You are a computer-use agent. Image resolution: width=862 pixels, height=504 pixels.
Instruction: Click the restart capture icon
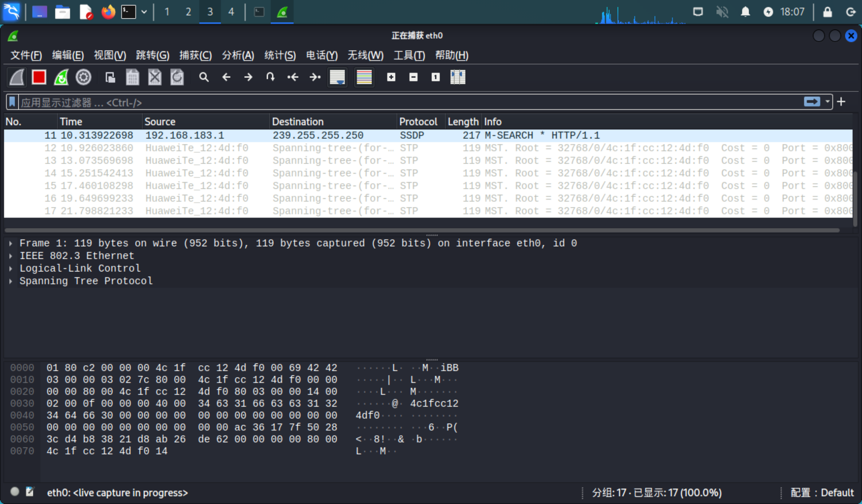(x=61, y=76)
